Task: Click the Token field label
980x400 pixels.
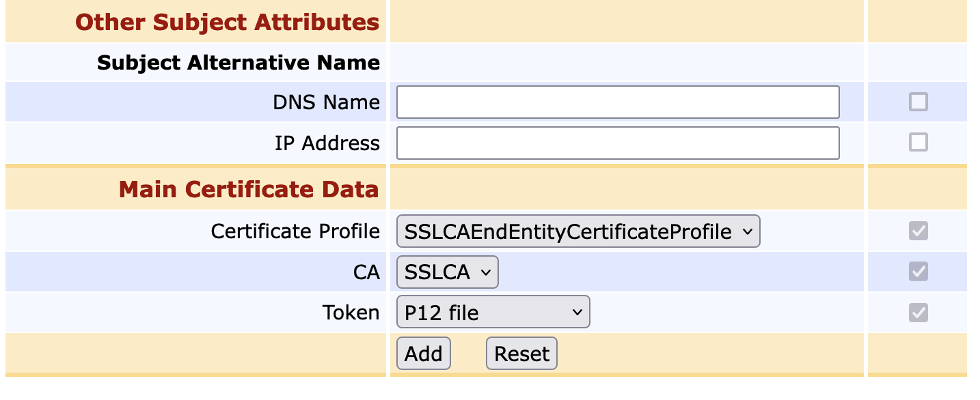Action: pyautogui.click(x=351, y=313)
